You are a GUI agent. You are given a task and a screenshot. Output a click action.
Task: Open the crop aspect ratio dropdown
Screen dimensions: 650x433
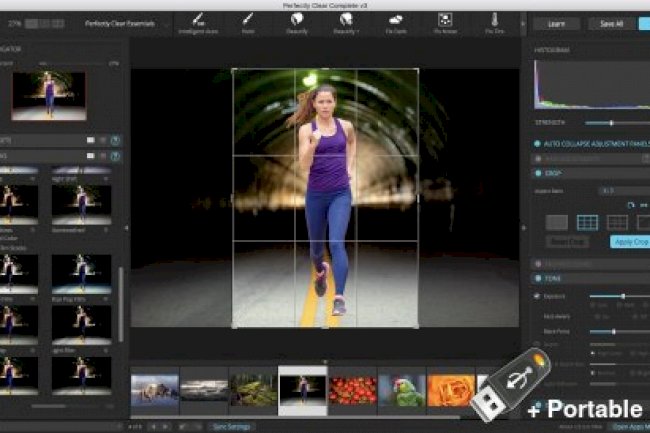pos(610,189)
